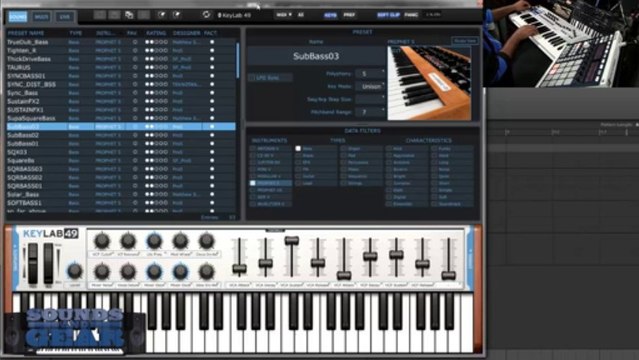Check the Funky characteristic filter

coord(435,148)
